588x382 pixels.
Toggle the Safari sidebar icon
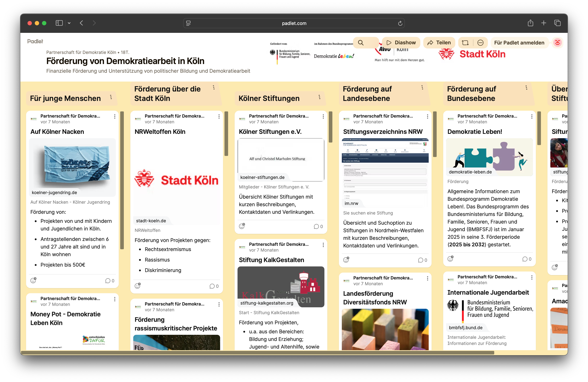59,23
